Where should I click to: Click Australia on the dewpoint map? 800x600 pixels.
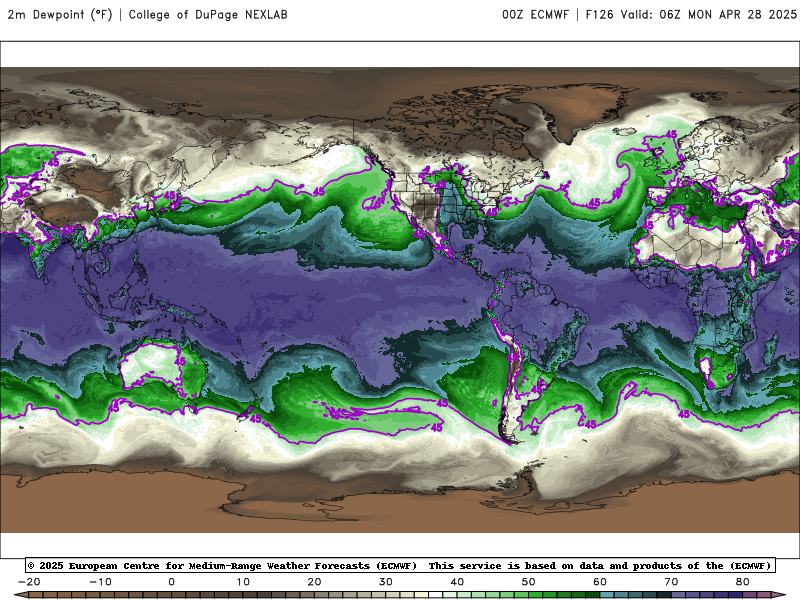coord(162,368)
